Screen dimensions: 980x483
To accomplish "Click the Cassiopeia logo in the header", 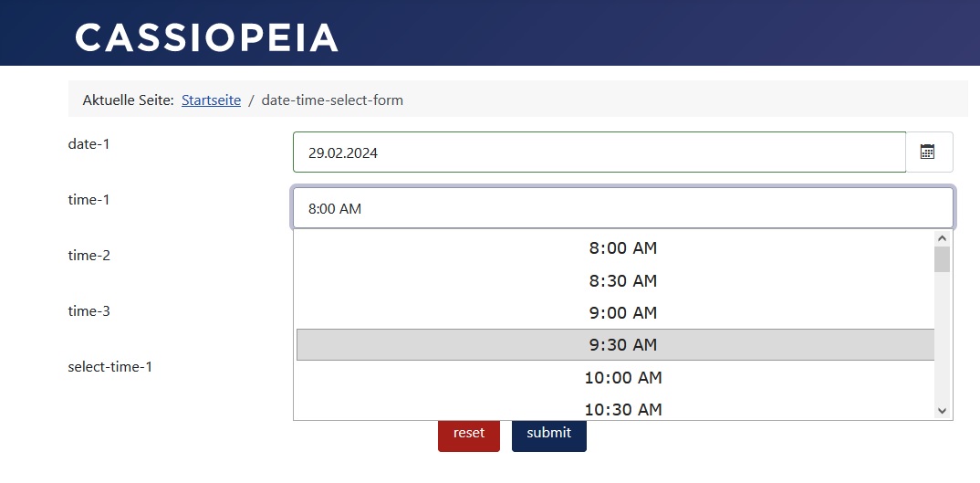I will (206, 37).
